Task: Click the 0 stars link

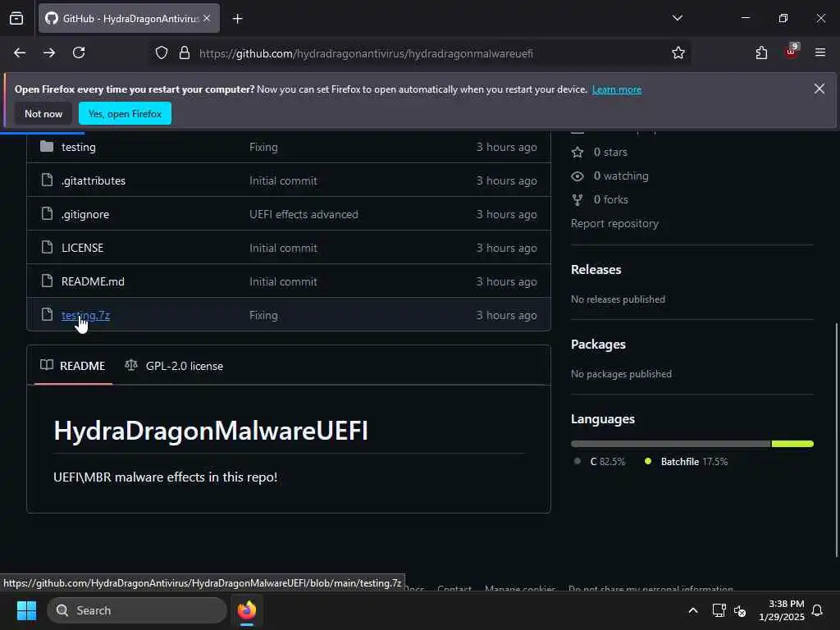Action: point(610,152)
